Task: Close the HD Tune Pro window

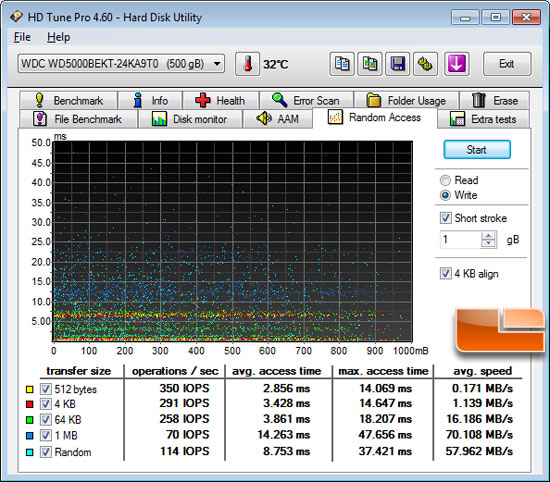Action: tap(526, 17)
